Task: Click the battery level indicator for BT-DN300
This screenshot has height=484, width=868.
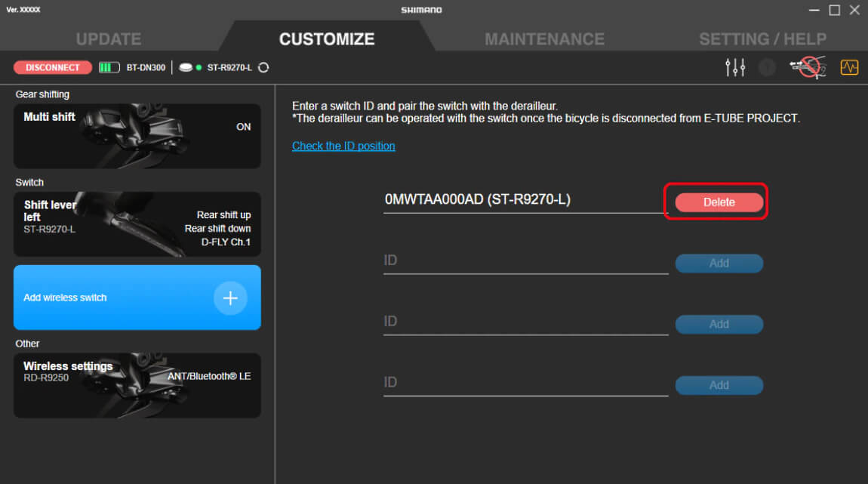Action: tap(109, 67)
